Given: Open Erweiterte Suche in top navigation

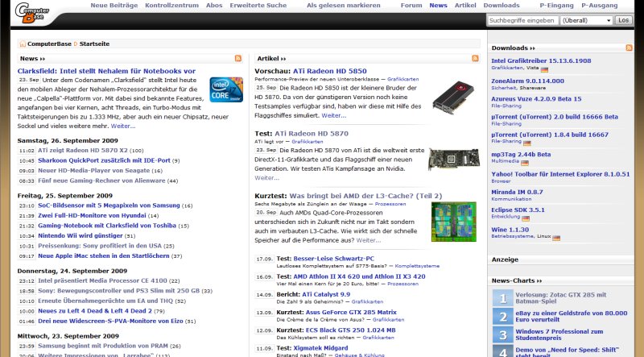Looking at the screenshot, I should (258, 6).
